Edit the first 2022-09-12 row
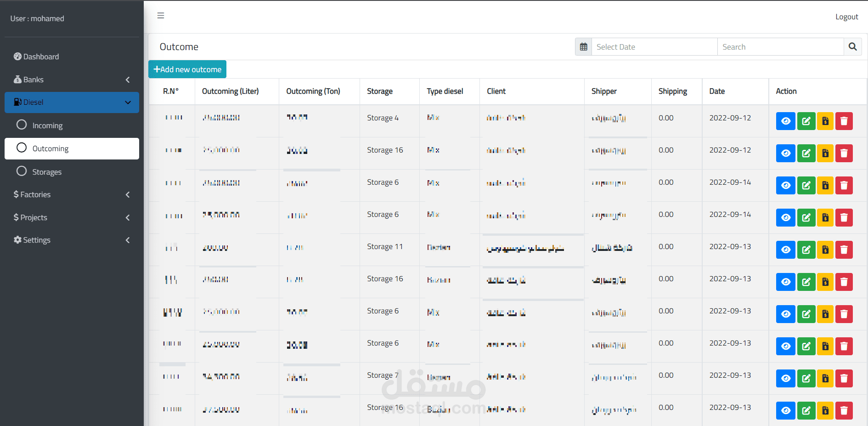868x426 pixels. pyautogui.click(x=806, y=121)
